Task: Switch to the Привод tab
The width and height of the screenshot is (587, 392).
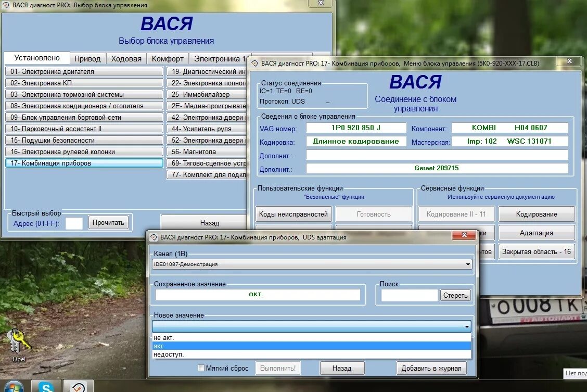Action: 87,59
